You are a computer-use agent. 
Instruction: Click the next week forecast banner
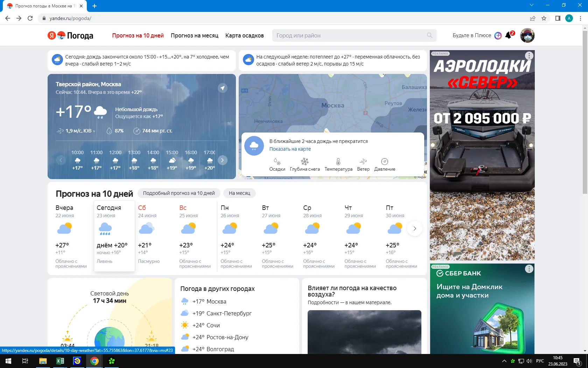(333, 60)
